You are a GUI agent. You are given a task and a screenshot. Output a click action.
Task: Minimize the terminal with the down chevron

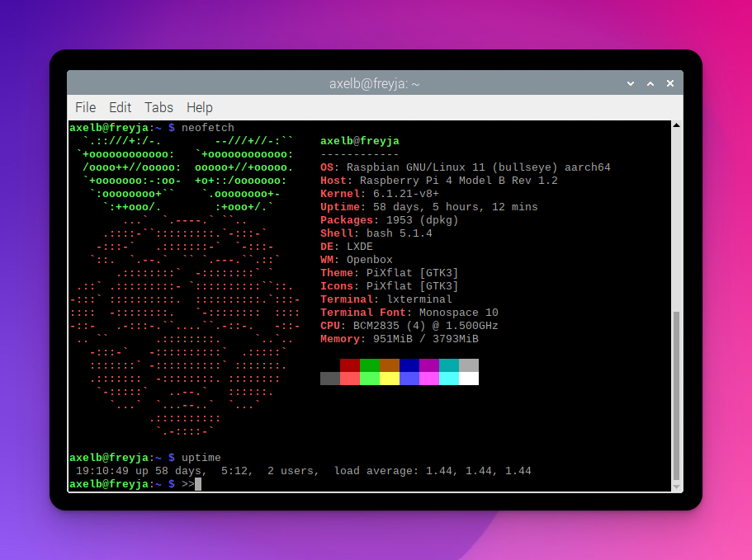631,84
